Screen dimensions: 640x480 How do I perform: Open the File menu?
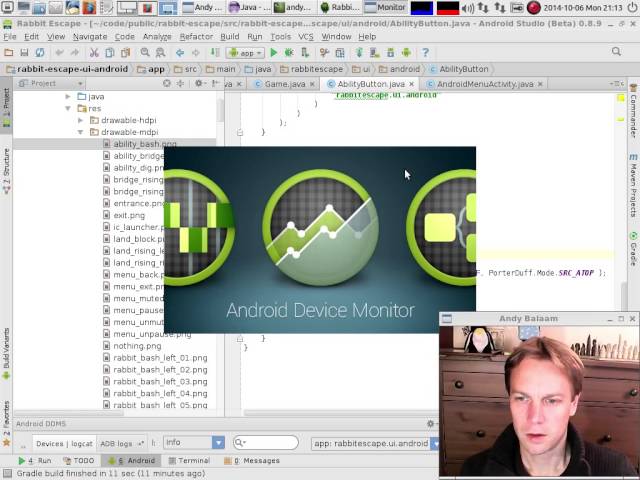pos(10,37)
